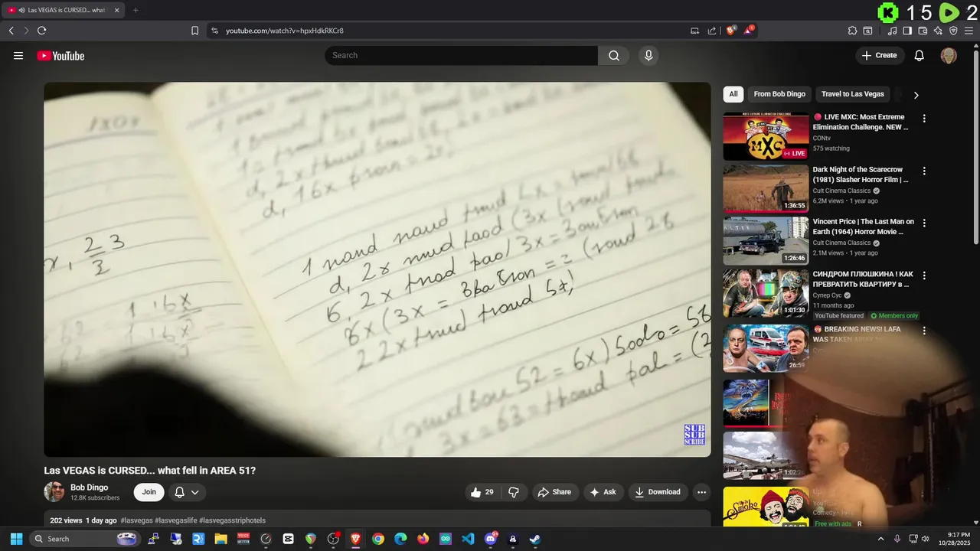Bookmark this page with the bookmark icon
980x551 pixels.
(194, 31)
